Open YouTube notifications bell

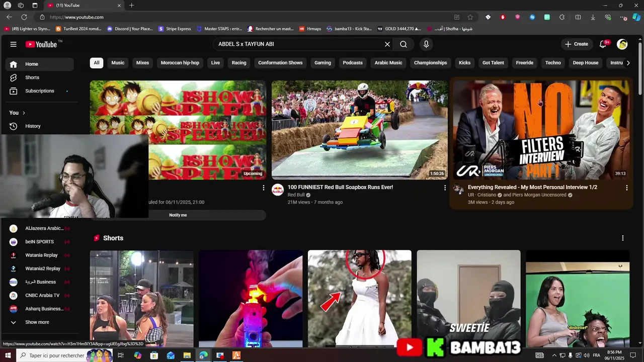(x=603, y=44)
